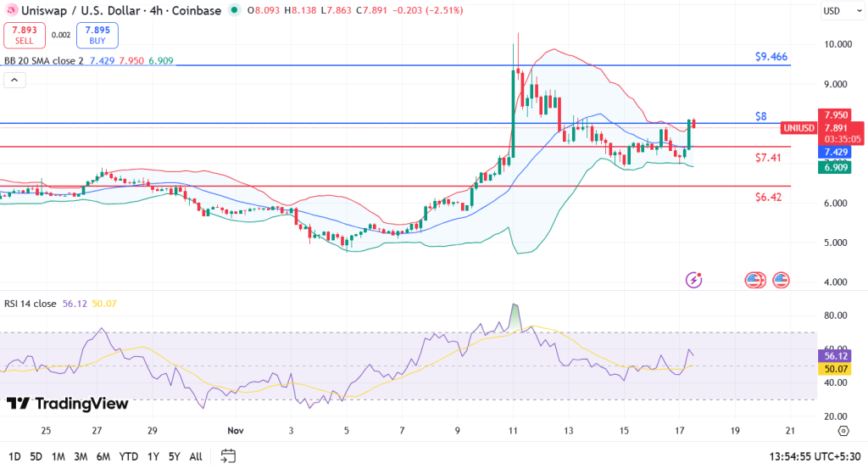Click the green market status dot
The width and height of the screenshot is (868, 469).
(x=236, y=11)
